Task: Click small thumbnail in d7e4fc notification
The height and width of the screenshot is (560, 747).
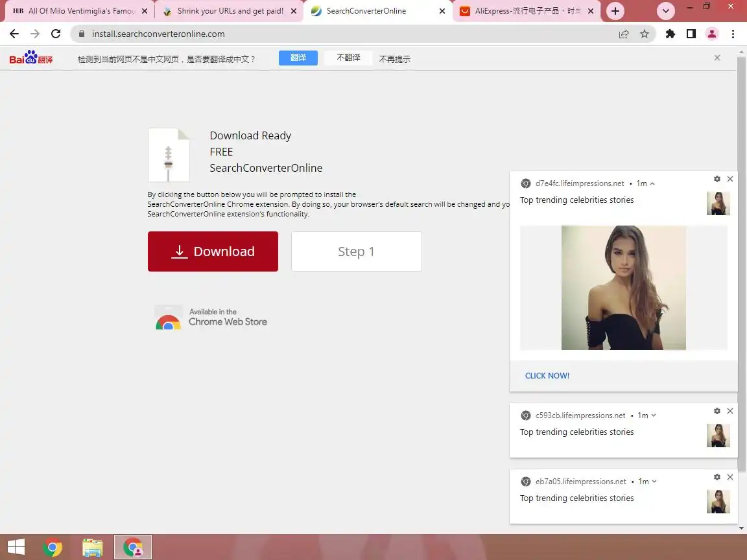Action: pyautogui.click(x=718, y=204)
